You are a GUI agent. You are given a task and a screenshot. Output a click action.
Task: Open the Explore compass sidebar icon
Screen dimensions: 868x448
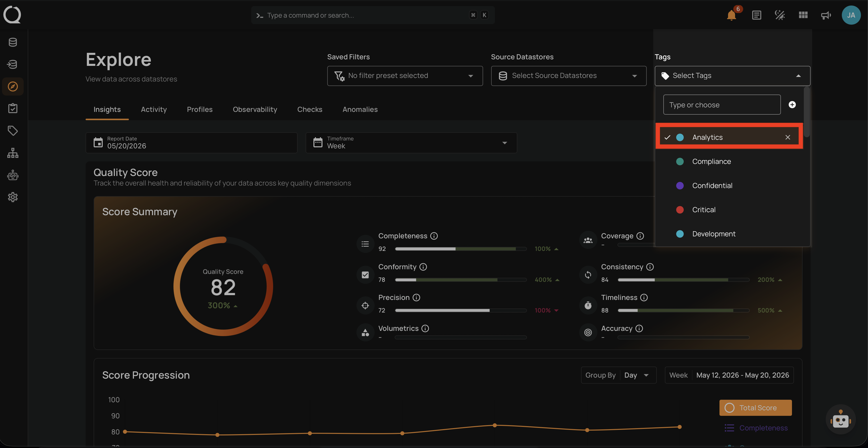pos(13,86)
